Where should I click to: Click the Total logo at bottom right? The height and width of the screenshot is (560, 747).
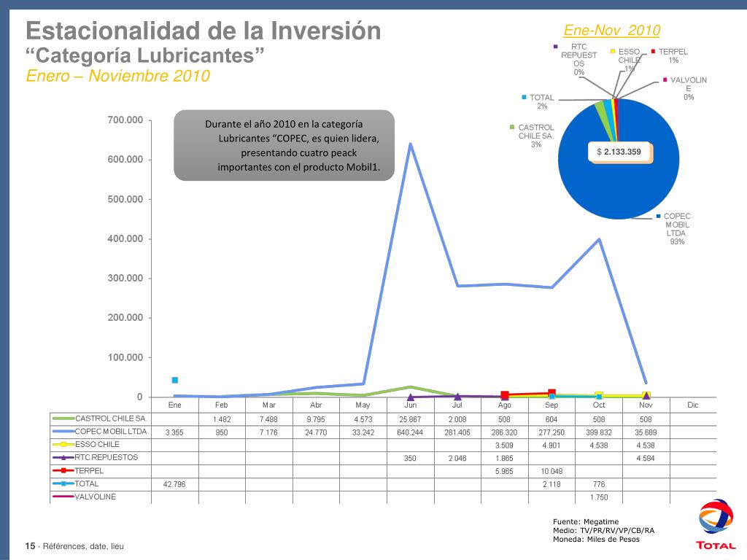point(716,525)
